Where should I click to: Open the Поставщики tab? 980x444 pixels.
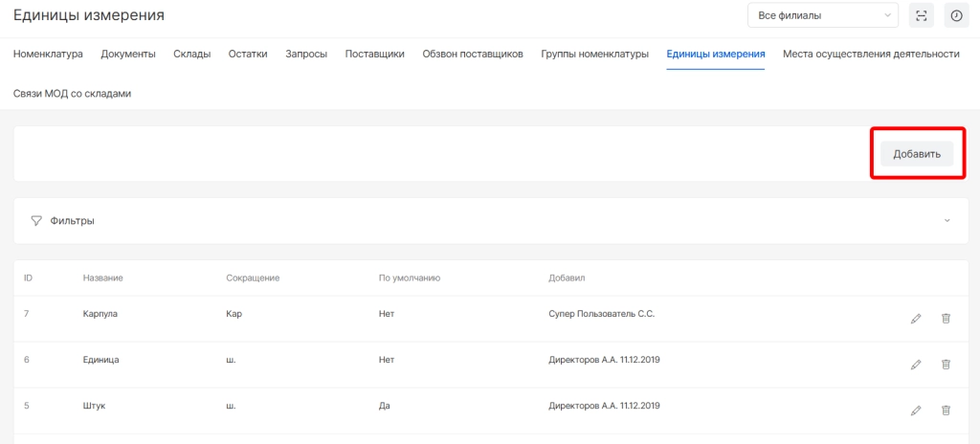[x=374, y=54]
